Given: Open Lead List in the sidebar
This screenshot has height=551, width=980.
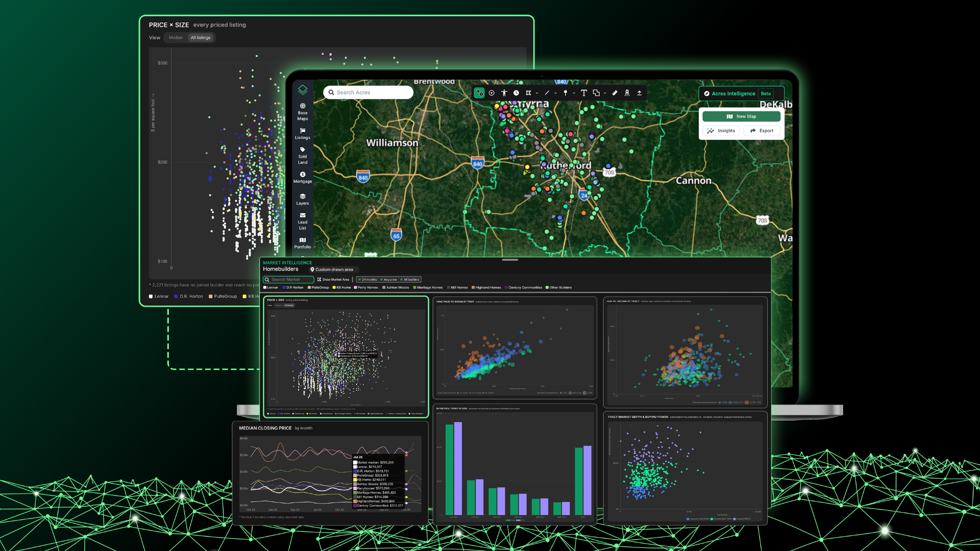Looking at the screenshot, I should (303, 221).
